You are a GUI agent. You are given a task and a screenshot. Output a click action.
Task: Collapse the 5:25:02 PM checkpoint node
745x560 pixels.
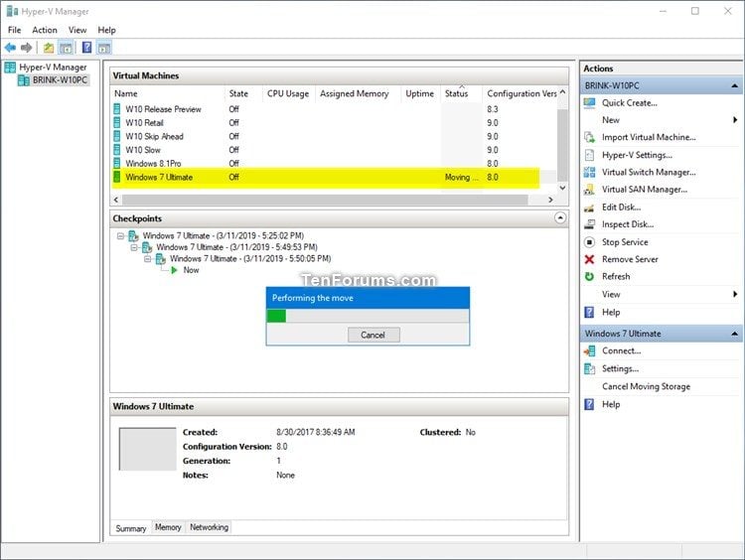(120, 235)
